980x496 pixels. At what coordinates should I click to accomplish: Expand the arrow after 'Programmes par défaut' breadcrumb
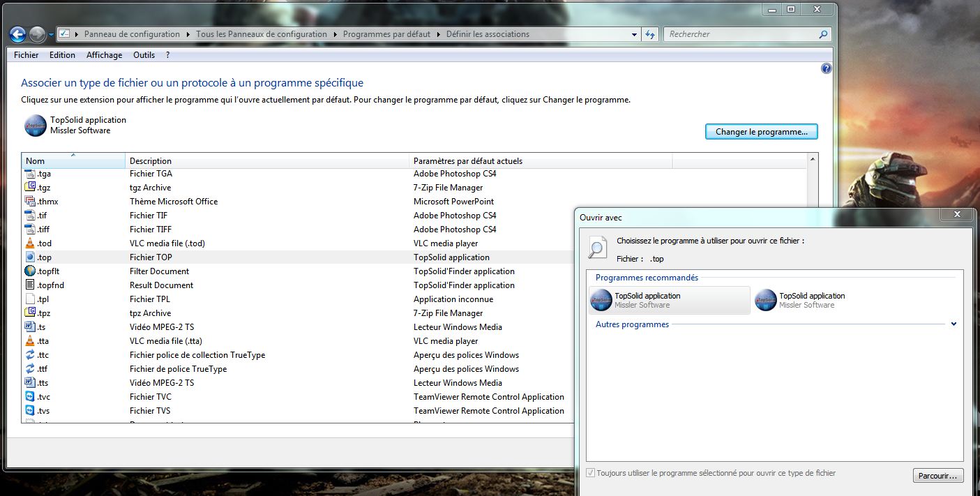pos(439,34)
